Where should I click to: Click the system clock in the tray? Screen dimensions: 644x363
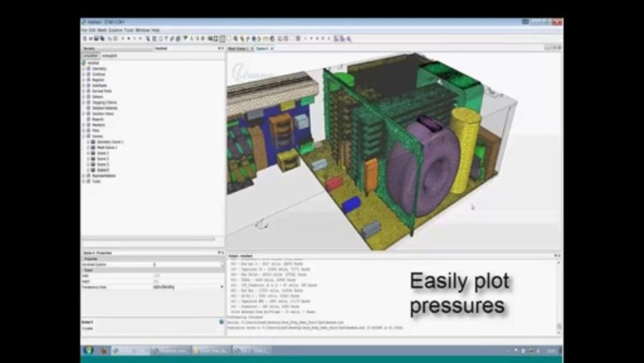551,350
